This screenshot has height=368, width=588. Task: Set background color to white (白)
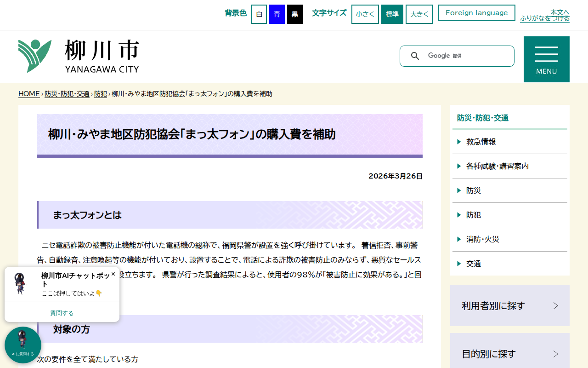click(x=259, y=14)
